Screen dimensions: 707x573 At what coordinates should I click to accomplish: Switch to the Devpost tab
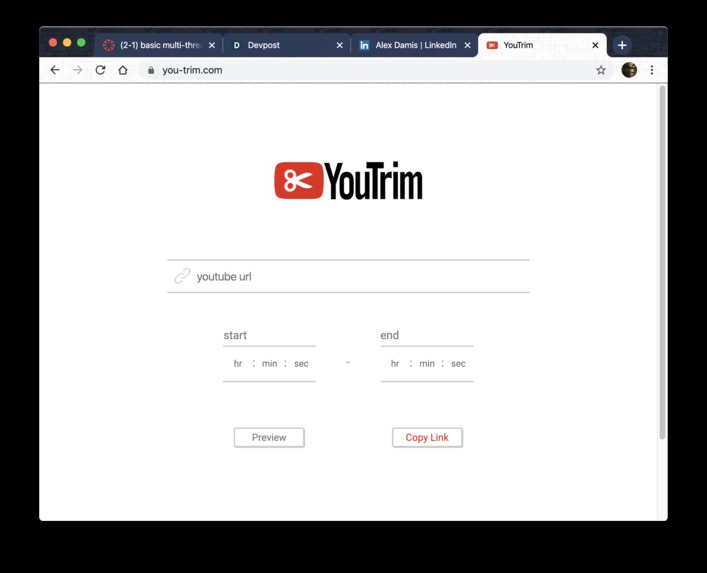[287, 45]
